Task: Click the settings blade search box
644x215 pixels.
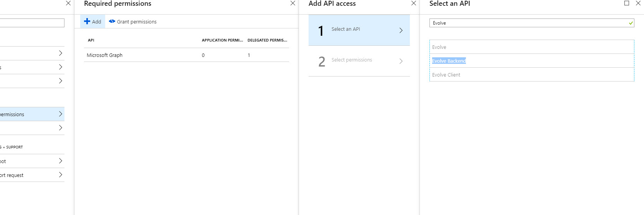Action: tap(32, 23)
